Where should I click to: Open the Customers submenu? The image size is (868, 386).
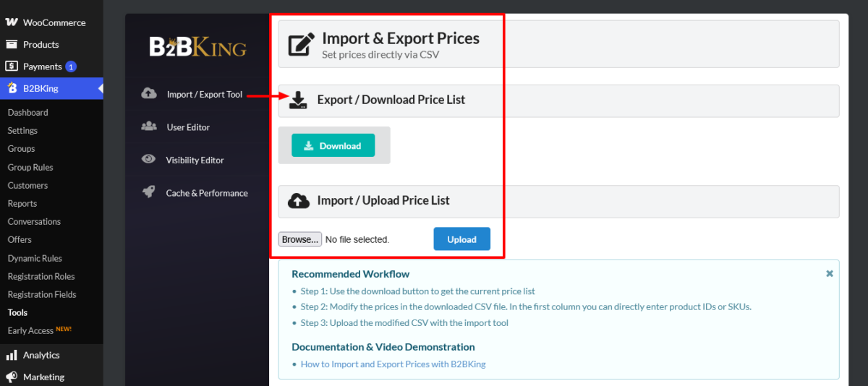pos(27,185)
